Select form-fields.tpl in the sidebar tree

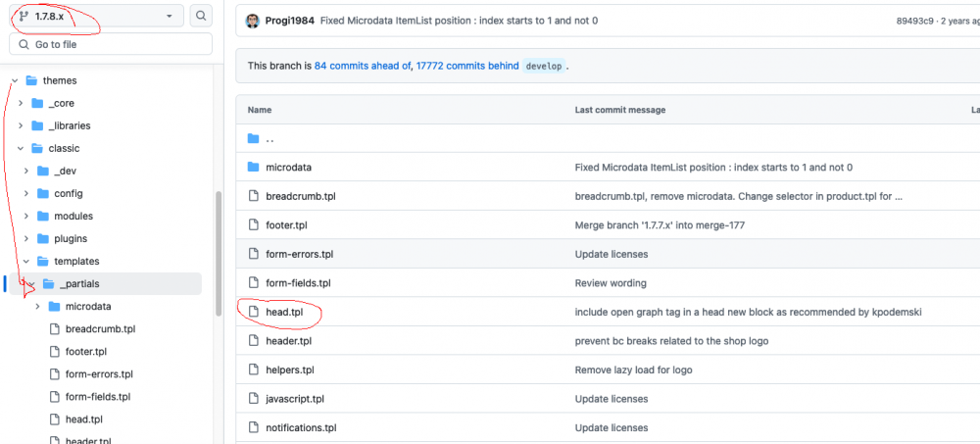click(98, 396)
